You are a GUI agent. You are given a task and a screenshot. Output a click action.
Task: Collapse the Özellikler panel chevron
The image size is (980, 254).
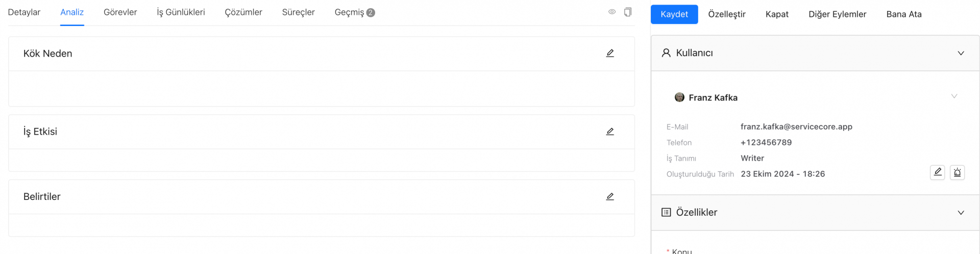pyautogui.click(x=961, y=213)
